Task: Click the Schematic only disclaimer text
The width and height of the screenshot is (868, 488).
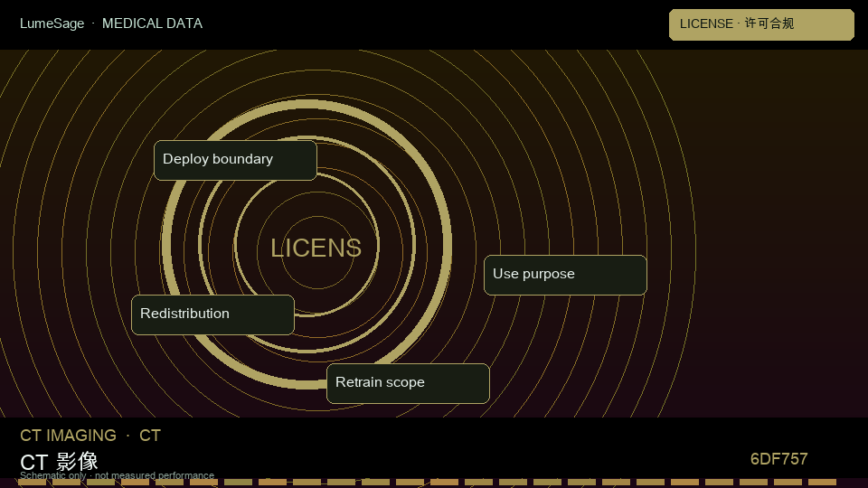Action: coord(117,475)
